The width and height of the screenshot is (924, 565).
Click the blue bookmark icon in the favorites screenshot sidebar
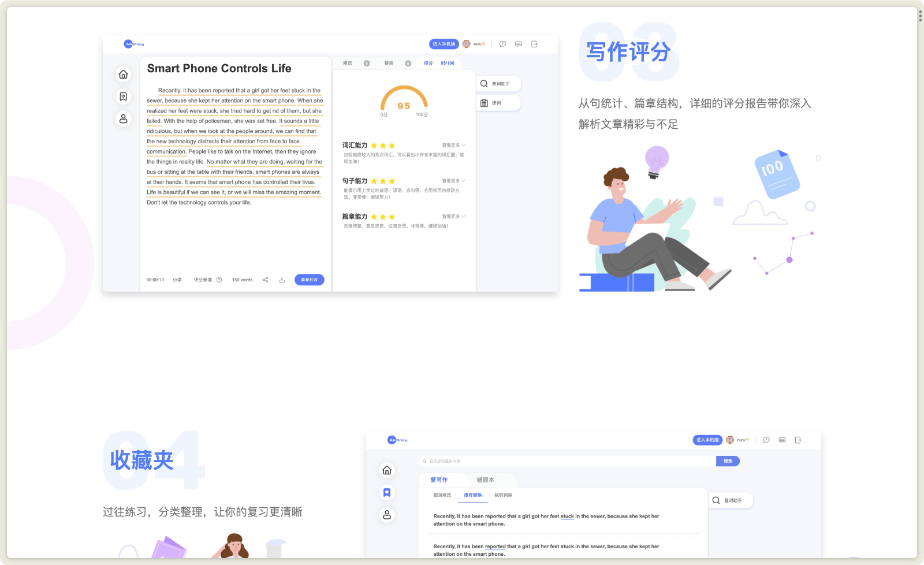coord(387,492)
